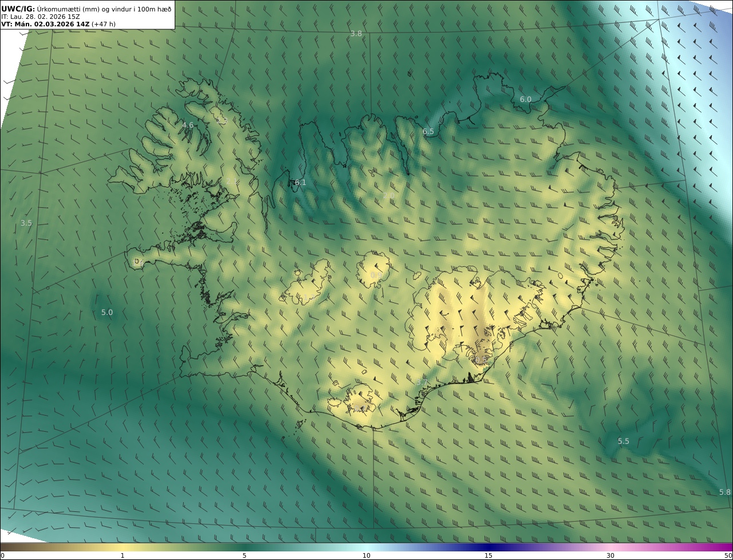This screenshot has height=560, width=733.
Task: Click the '10' tick label on the color scale
Action: (366, 555)
